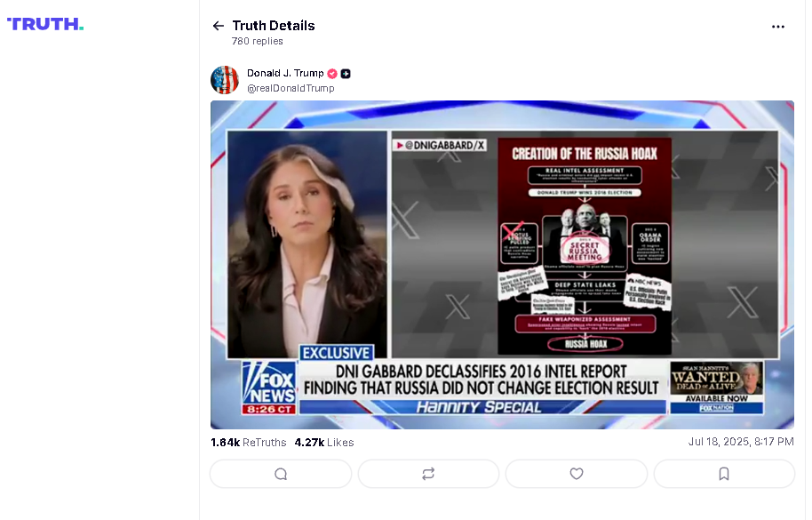Click the back arrow next to Truth Details
The width and height of the screenshot is (812, 520).
tap(218, 26)
